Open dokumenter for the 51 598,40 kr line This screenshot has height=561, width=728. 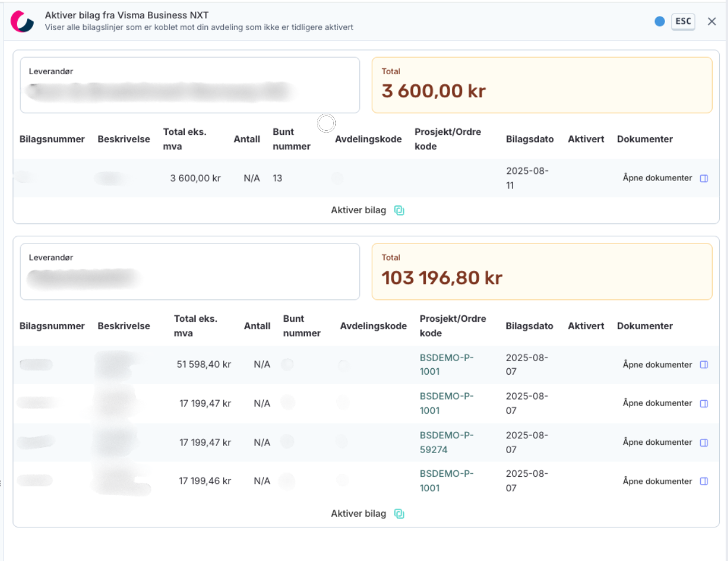point(657,365)
